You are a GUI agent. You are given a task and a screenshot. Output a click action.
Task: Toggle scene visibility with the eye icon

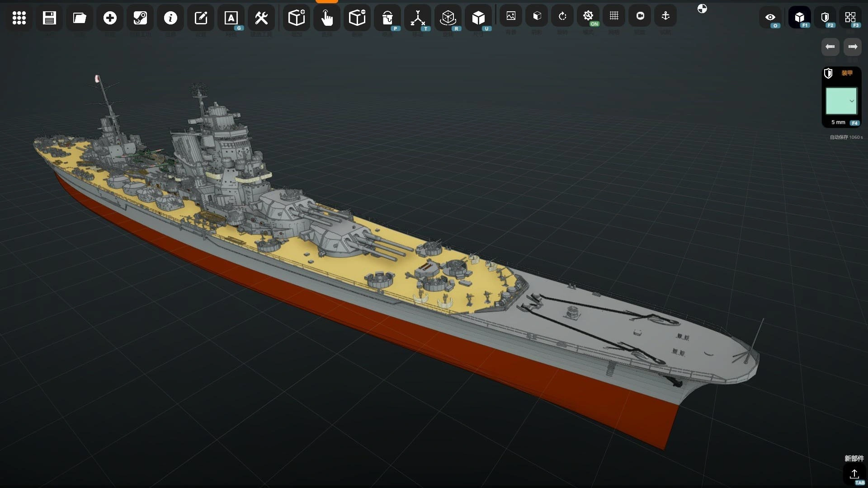pos(771,18)
